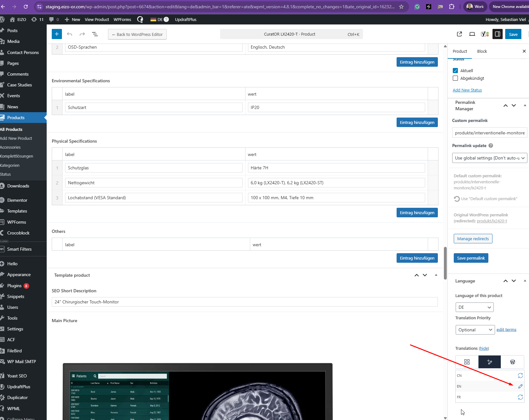
Task: Collapse the Template product panel triangle
Action: 436,275
